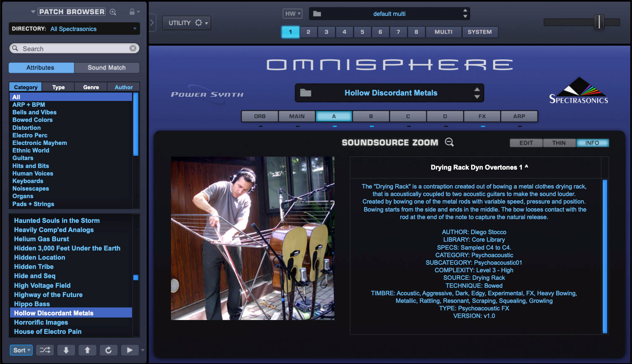
Task: Zoom out of Soundsource Zoom view
Action: coord(449,142)
